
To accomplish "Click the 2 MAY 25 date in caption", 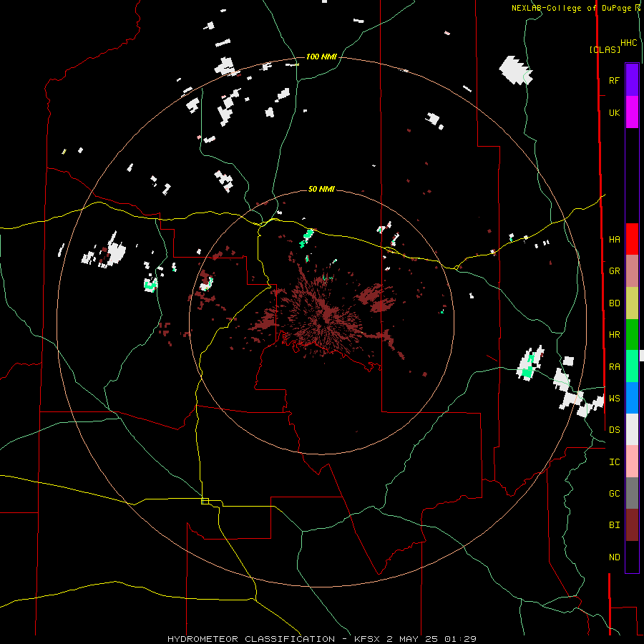I will click(x=412, y=639).
